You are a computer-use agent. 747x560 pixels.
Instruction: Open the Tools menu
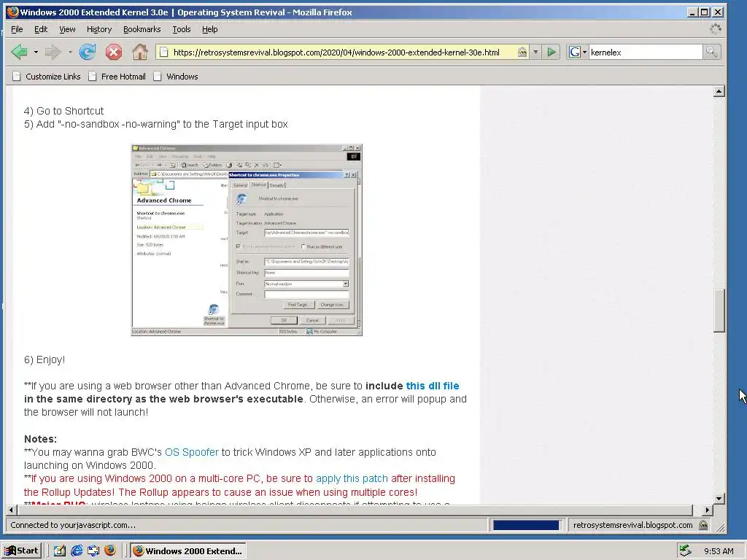tap(182, 29)
